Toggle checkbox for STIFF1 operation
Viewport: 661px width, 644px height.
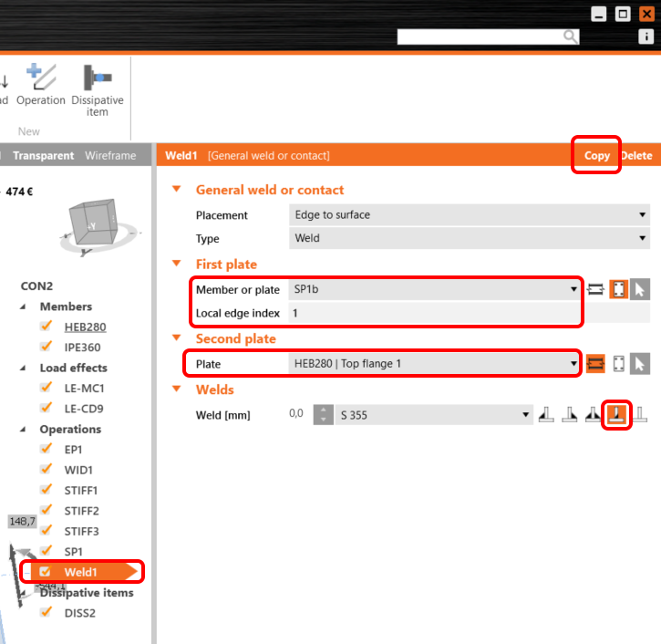pos(46,489)
